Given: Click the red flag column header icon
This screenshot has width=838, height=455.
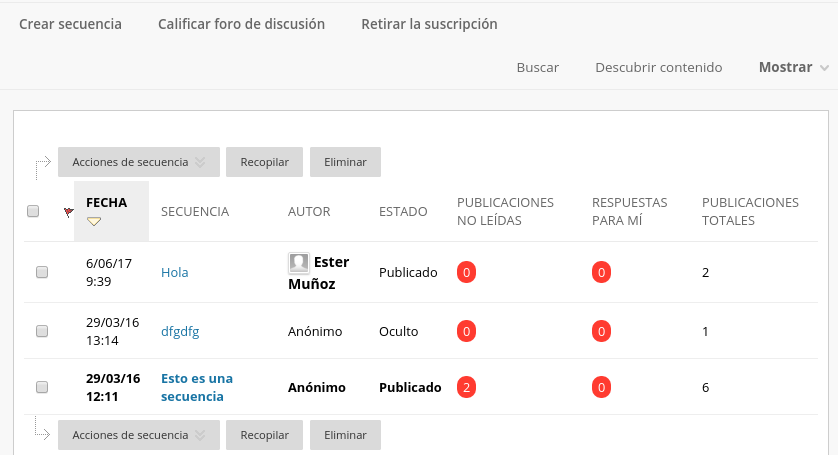Looking at the screenshot, I should (67, 212).
